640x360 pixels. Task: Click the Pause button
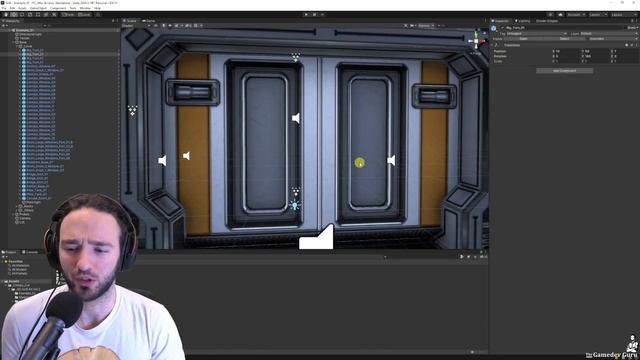click(314, 15)
